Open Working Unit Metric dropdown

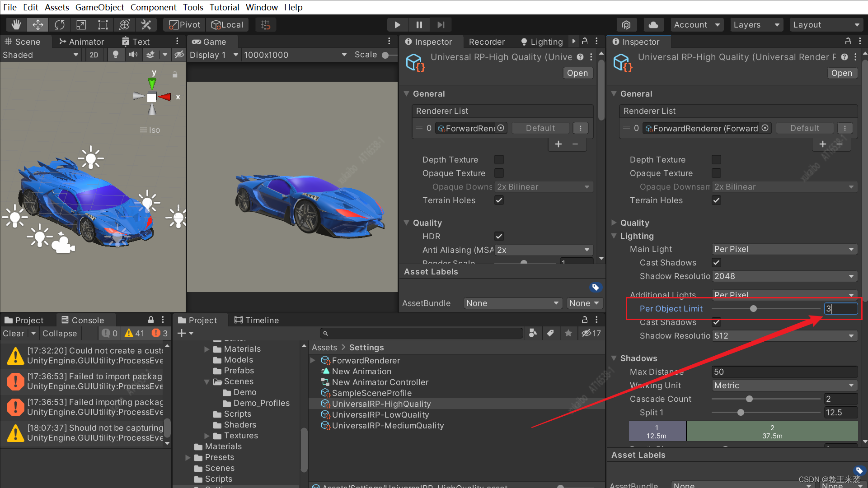(x=784, y=386)
